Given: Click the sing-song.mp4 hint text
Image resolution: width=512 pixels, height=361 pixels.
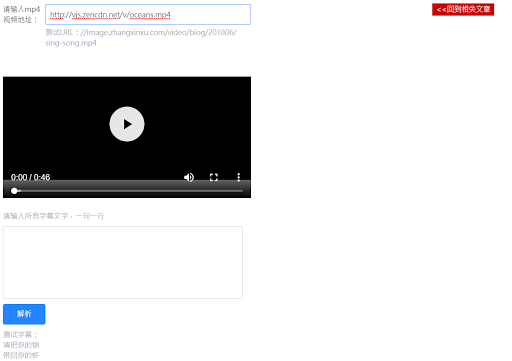Looking at the screenshot, I should point(71,43).
